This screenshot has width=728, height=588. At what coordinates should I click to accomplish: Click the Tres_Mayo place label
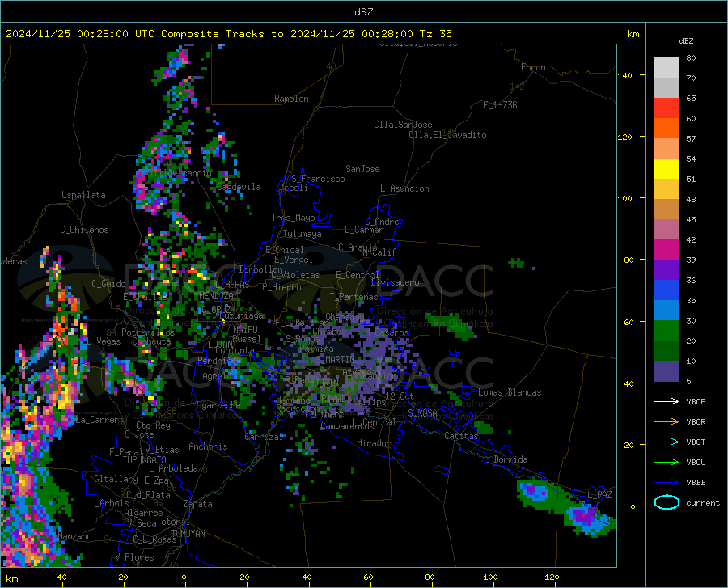coord(293,218)
